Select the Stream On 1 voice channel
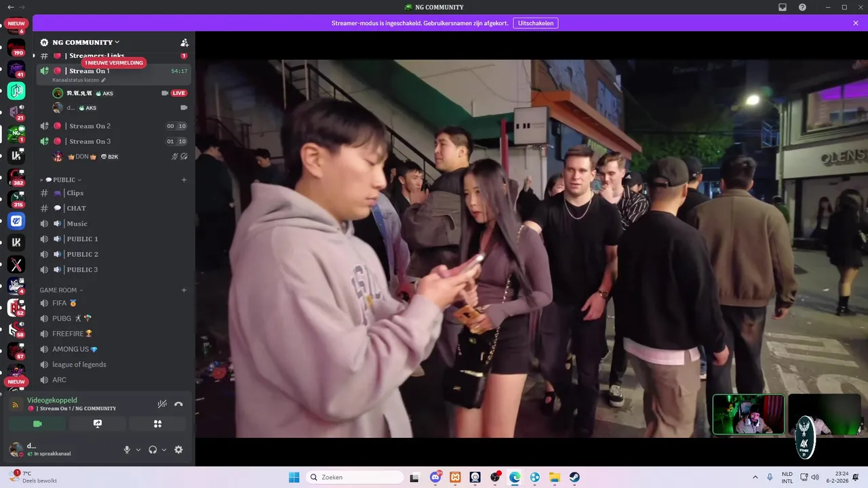Screen dimensions: 868x488 (x=113, y=71)
